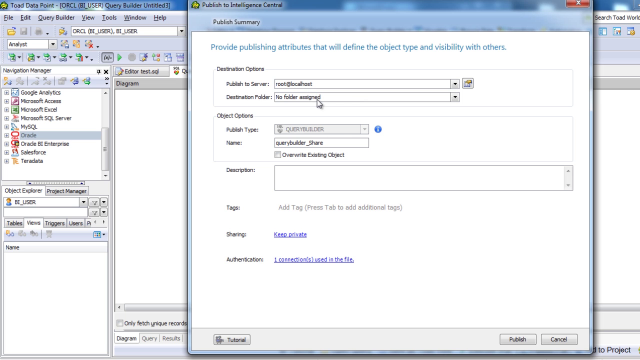This screenshot has width=640, height=360.
Task: Click the pin icon in Navigation Manager header
Action: 98,71
